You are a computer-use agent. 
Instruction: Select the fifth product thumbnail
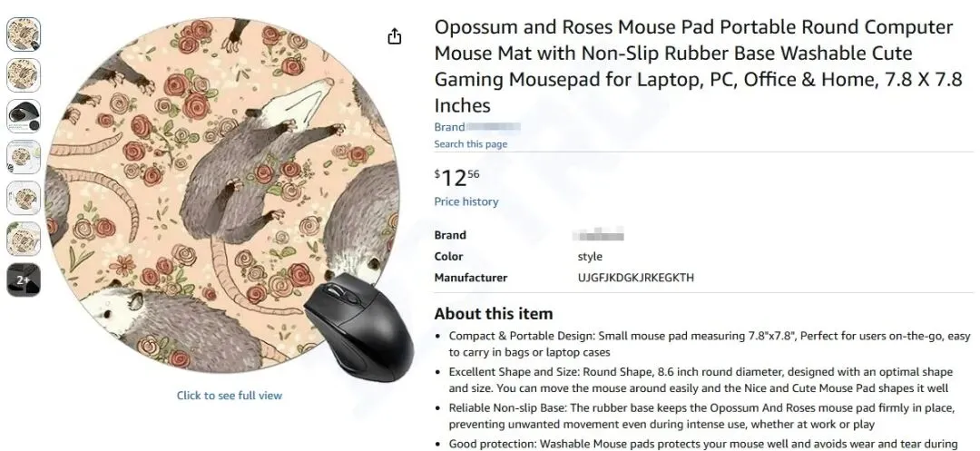[24, 198]
